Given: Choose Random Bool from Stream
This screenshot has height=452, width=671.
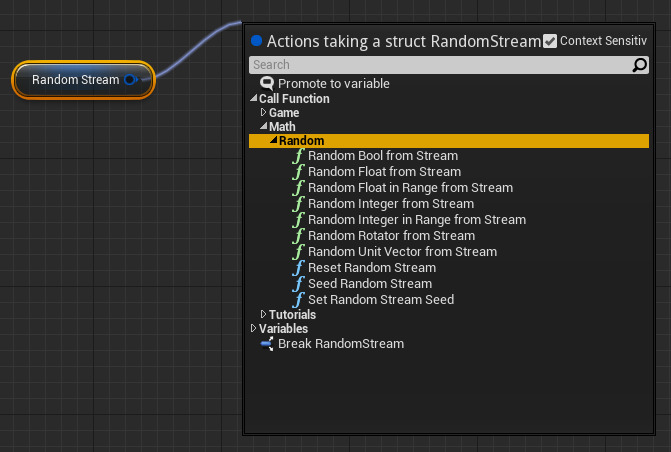Looking at the screenshot, I should [383, 156].
